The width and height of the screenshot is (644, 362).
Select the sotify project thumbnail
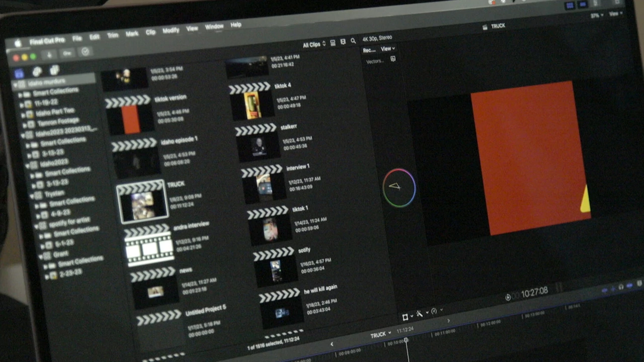tap(275, 267)
